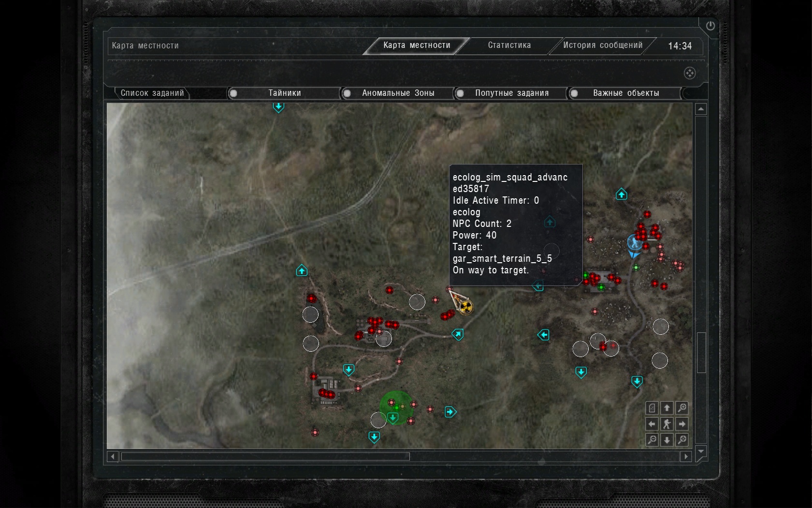Click the vertical scrollbar up arrow
The width and height of the screenshot is (812, 508).
[701, 109]
